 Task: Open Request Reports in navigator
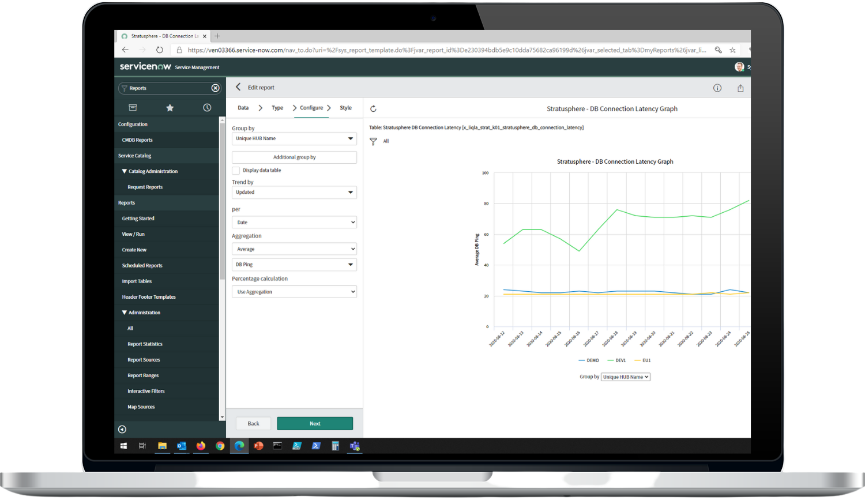(x=145, y=187)
